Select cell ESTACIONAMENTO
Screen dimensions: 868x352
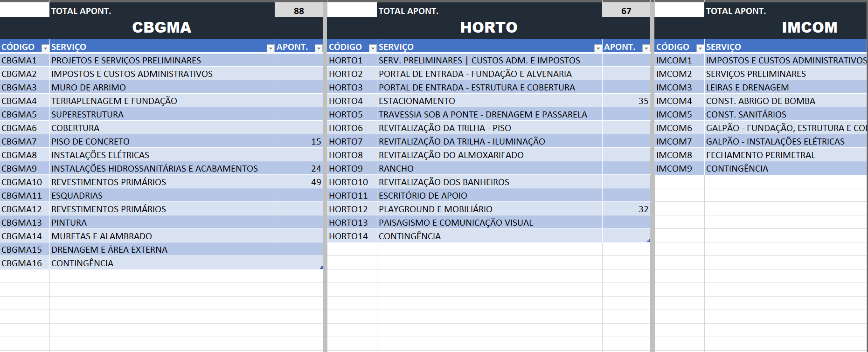click(490, 101)
